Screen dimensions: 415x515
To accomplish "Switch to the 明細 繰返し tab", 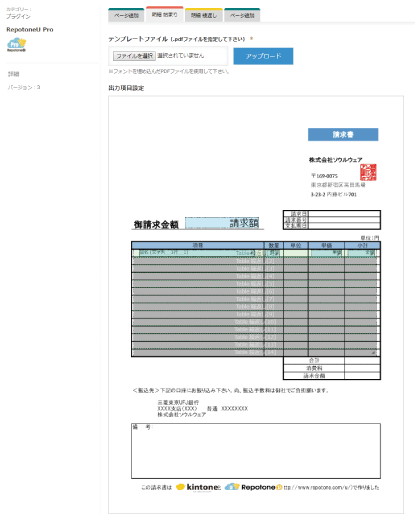I will tap(204, 15).
